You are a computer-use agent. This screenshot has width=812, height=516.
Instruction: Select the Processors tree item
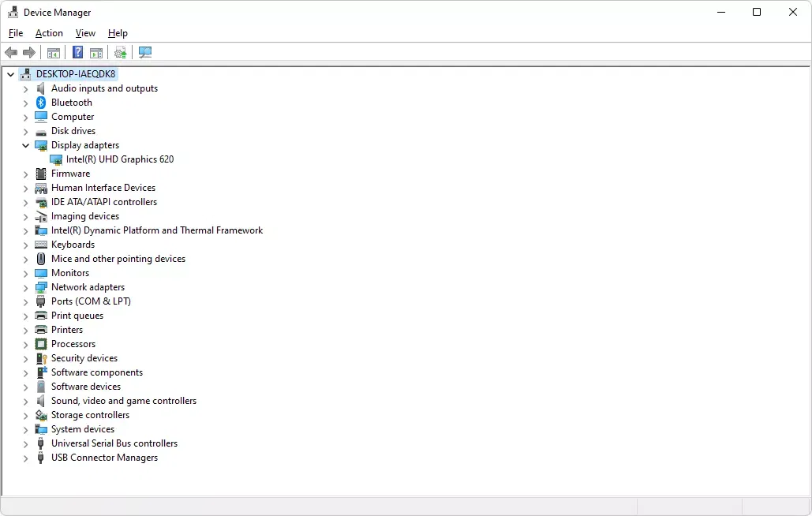[73, 344]
